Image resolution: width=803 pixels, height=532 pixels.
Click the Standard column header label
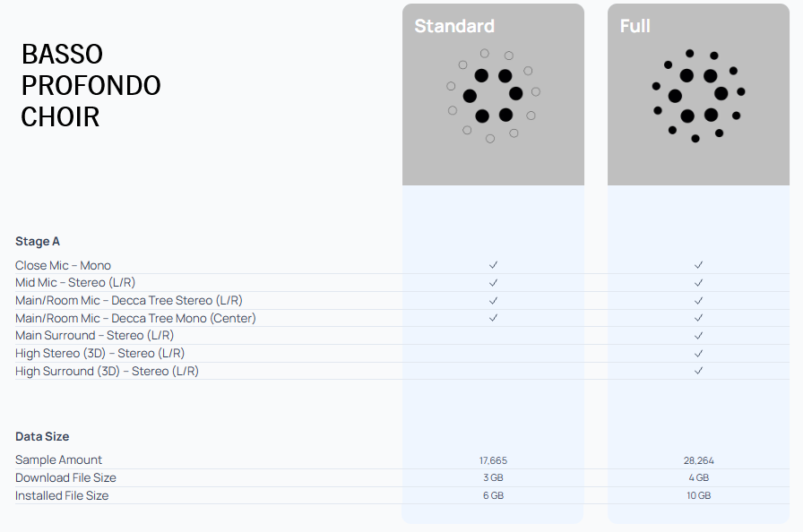pyautogui.click(x=454, y=26)
